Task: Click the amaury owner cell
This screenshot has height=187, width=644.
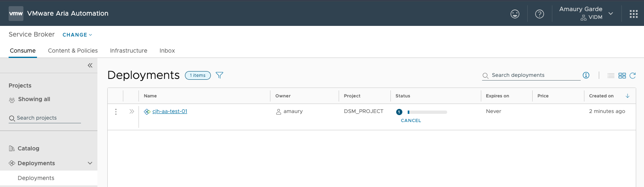Action: point(289,111)
